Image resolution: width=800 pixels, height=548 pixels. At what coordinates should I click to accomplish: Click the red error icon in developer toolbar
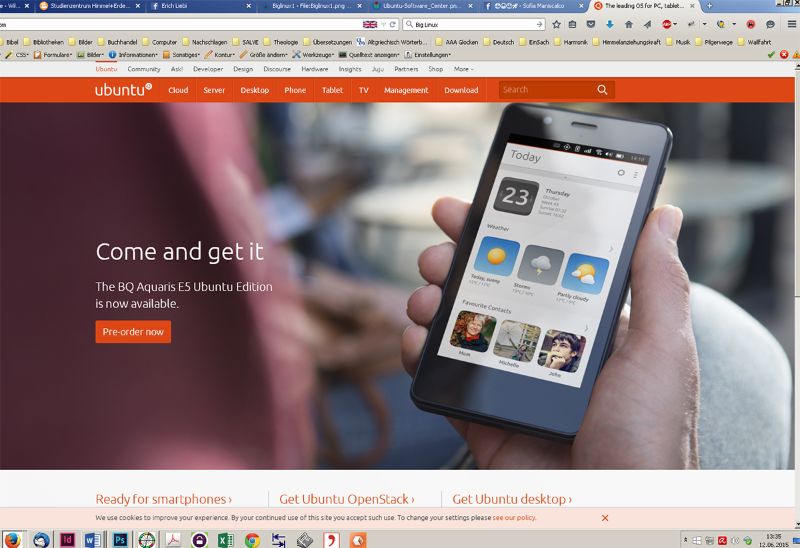784,55
